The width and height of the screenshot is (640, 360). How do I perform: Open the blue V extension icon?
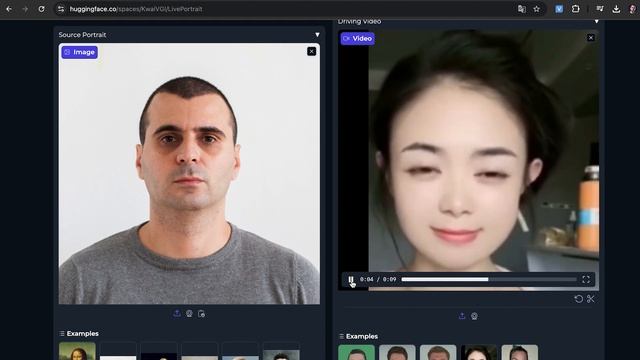click(x=559, y=9)
